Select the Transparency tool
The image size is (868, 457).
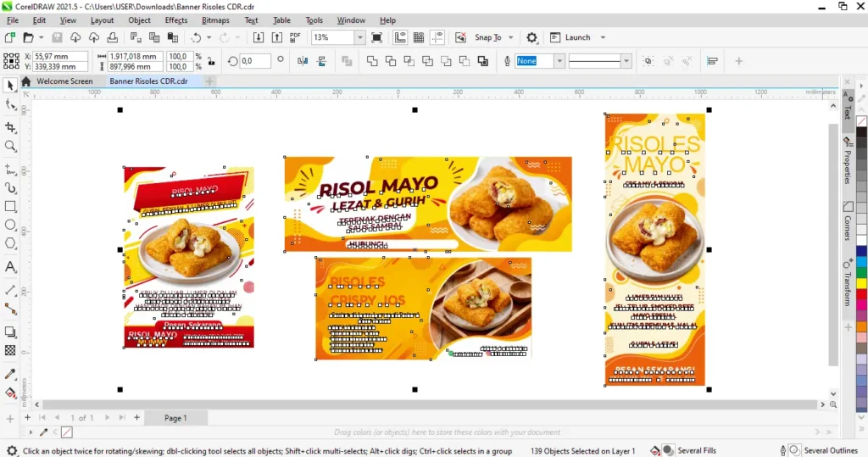click(10, 351)
